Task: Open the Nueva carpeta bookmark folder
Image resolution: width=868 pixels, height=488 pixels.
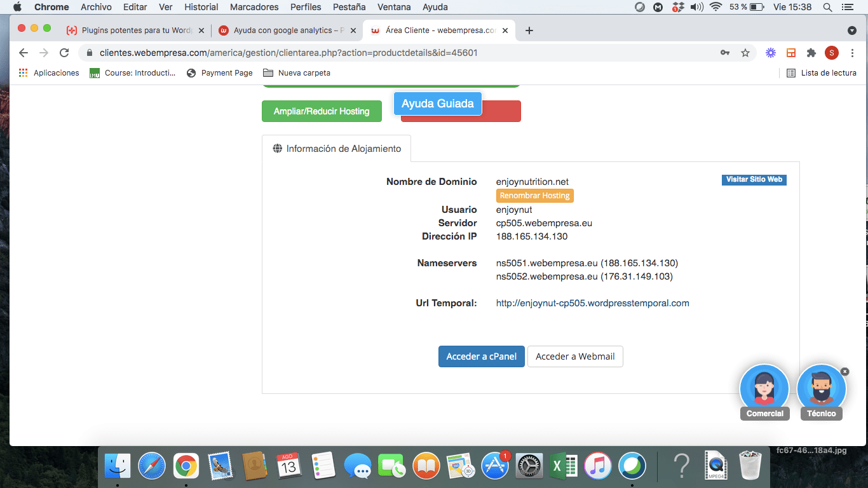Action: pos(297,73)
